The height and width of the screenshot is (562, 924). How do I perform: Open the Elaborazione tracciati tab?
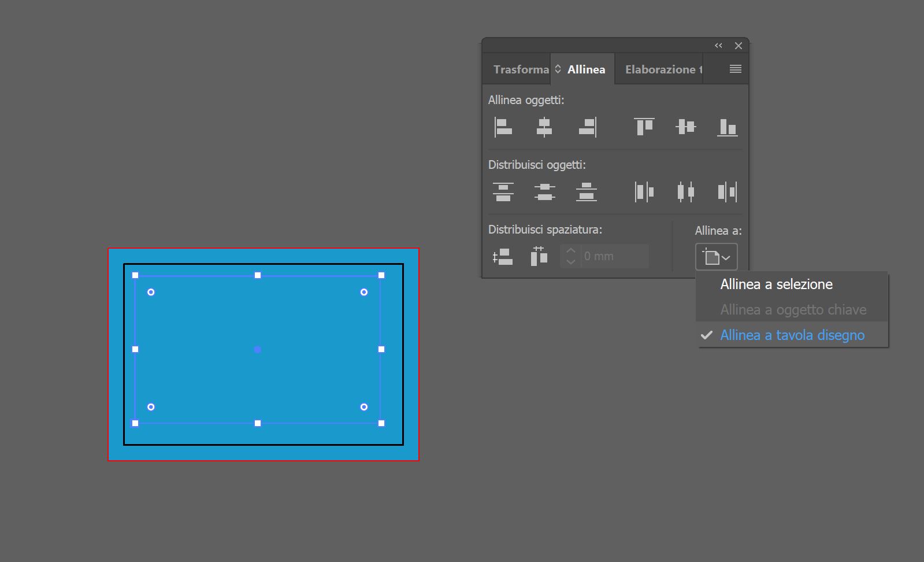click(x=661, y=69)
